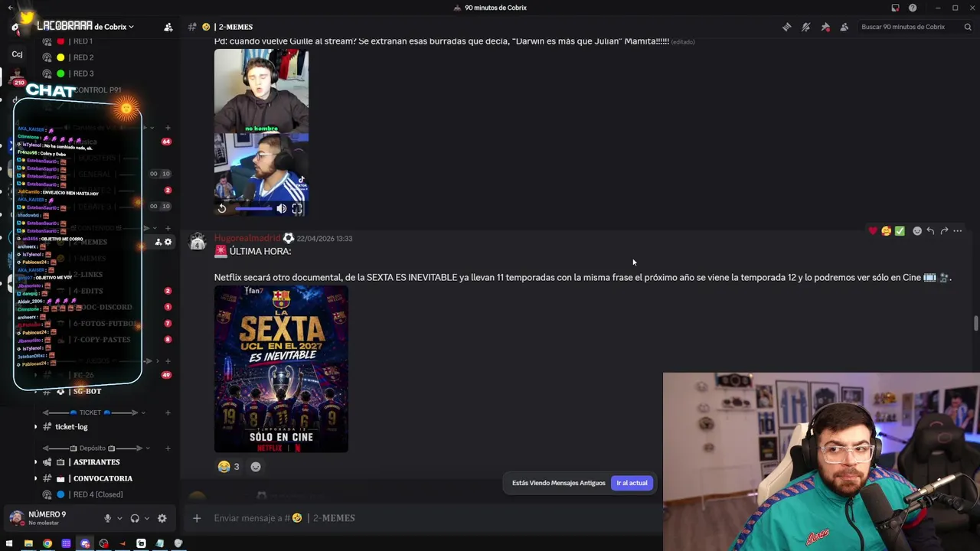Viewport: 980px width, 551px height.
Task: Click the search magnifier icon
Action: tap(968, 27)
